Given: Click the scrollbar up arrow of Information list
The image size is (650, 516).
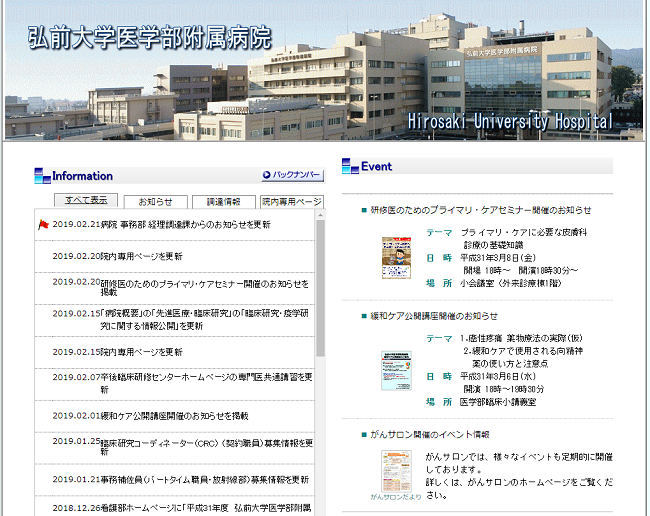Looking at the screenshot, I should click(320, 215).
